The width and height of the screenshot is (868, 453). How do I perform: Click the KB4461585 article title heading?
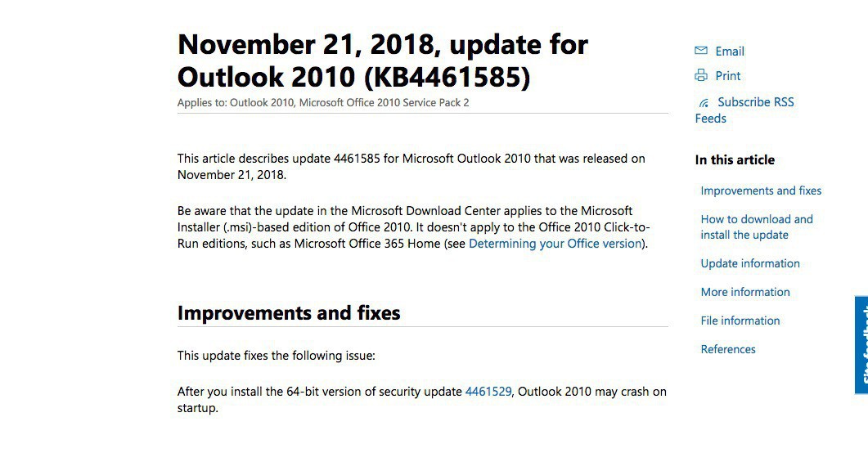tap(383, 61)
